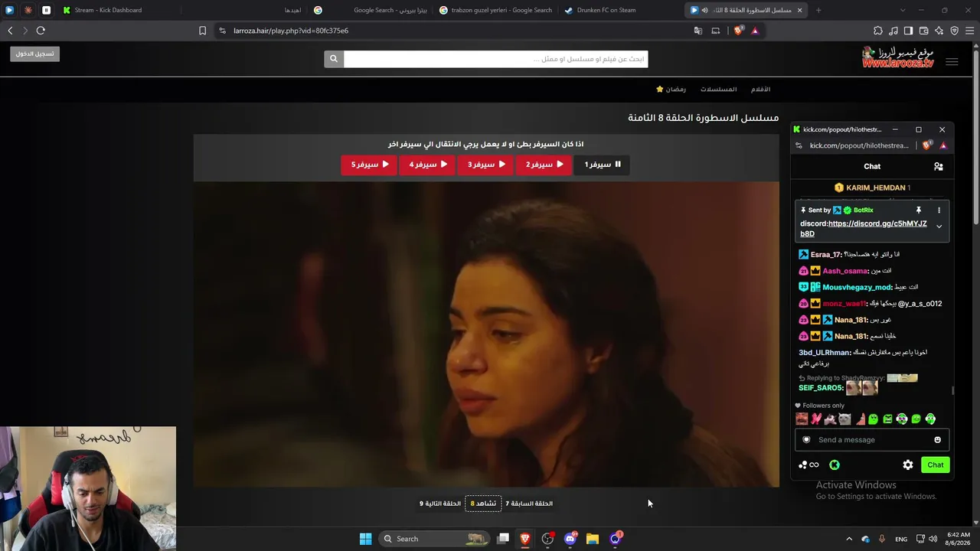Open the browser tab search dropdown

[903, 10]
